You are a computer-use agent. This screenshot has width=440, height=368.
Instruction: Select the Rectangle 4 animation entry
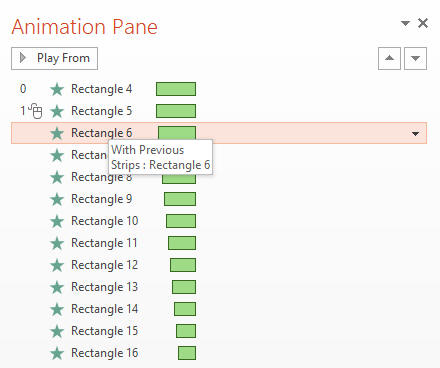coord(219,89)
